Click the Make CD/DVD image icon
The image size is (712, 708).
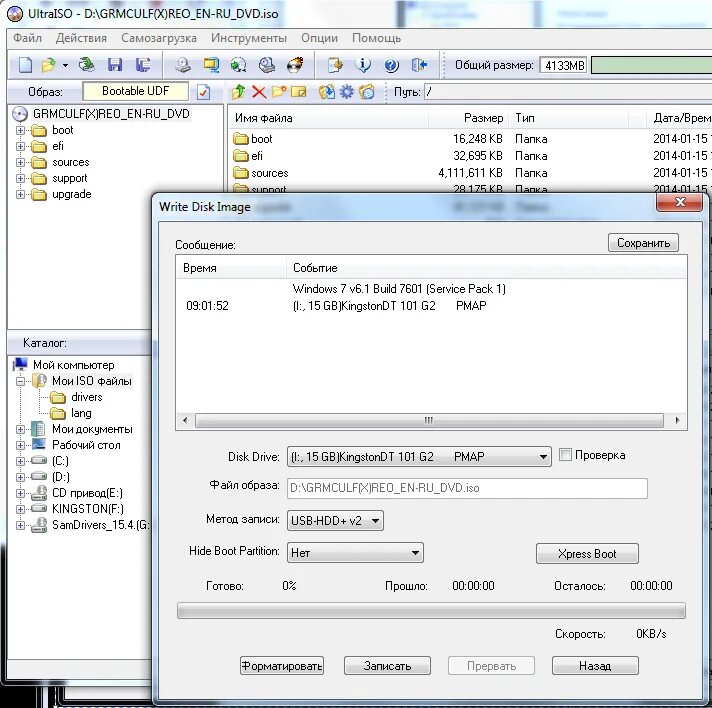click(183, 65)
